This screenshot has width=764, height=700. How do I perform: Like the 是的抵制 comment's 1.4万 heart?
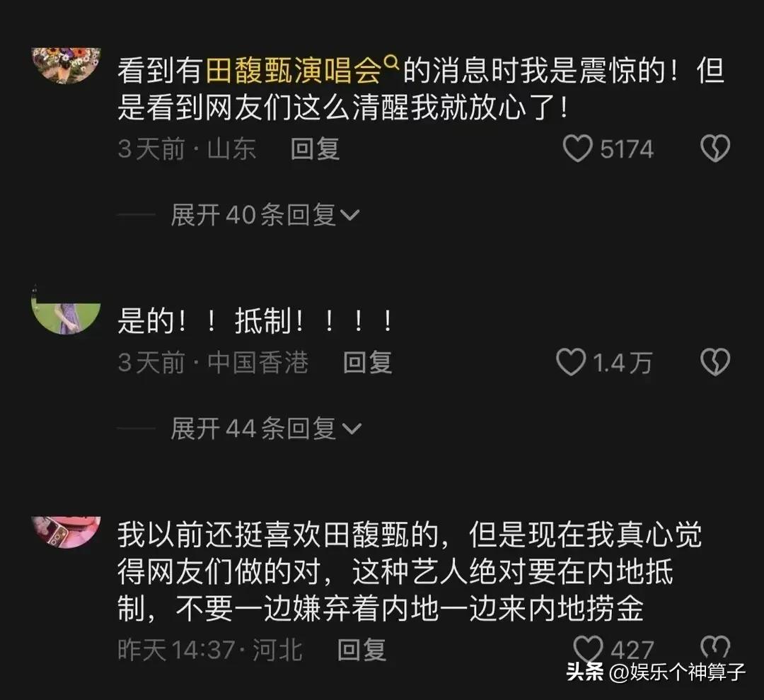pos(571,363)
